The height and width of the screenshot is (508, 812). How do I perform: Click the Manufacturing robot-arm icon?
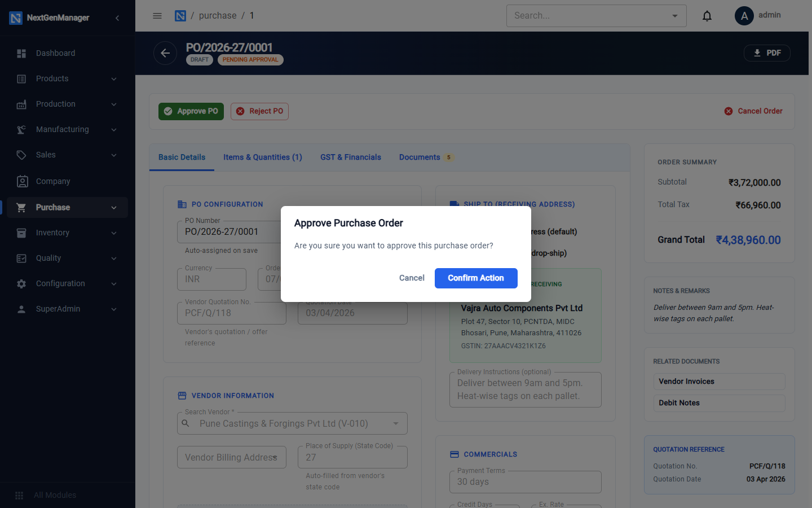(21, 129)
